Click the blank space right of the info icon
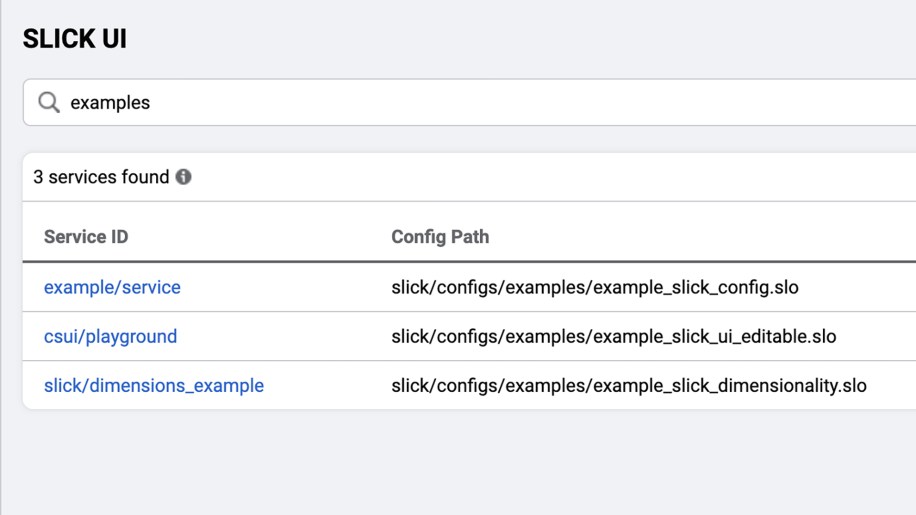The height and width of the screenshot is (515, 916). coord(500,177)
